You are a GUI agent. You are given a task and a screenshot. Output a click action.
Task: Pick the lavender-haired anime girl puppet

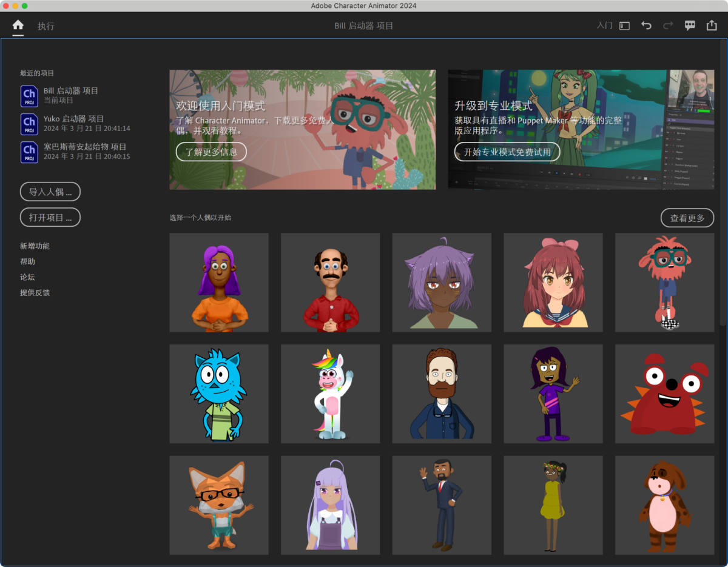[x=331, y=505]
